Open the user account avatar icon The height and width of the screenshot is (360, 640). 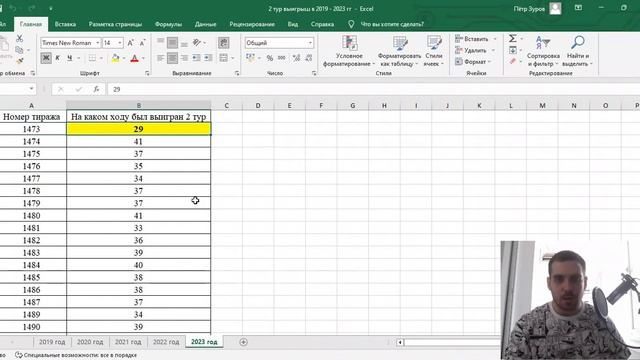point(555,9)
